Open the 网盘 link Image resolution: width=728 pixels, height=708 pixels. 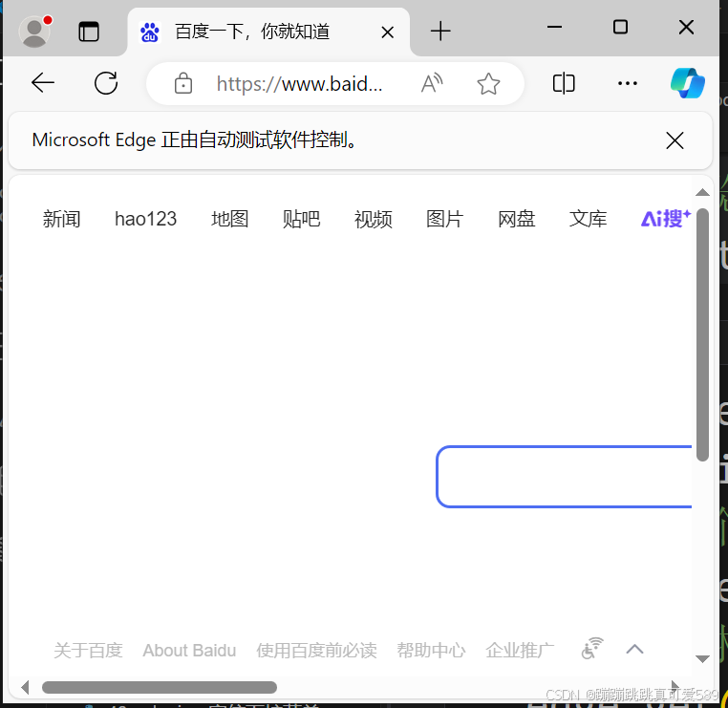(516, 219)
